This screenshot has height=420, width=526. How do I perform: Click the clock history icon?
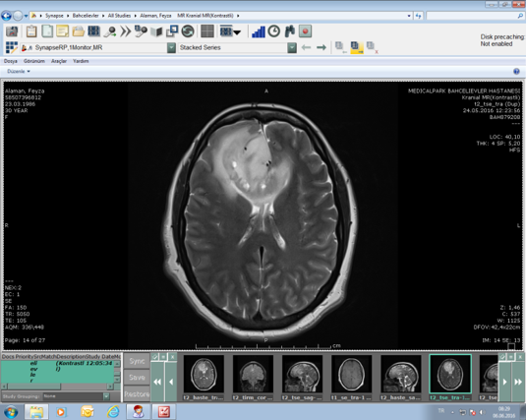pyautogui.click(x=274, y=31)
